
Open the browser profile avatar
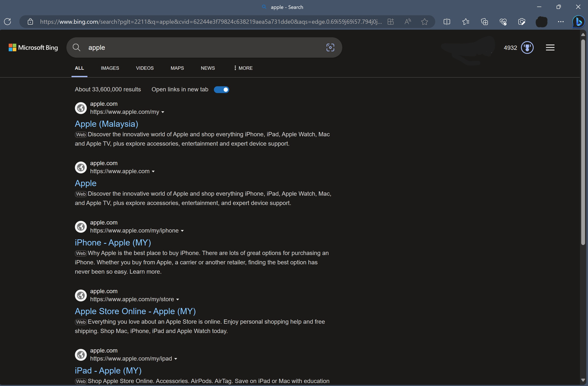(x=542, y=22)
